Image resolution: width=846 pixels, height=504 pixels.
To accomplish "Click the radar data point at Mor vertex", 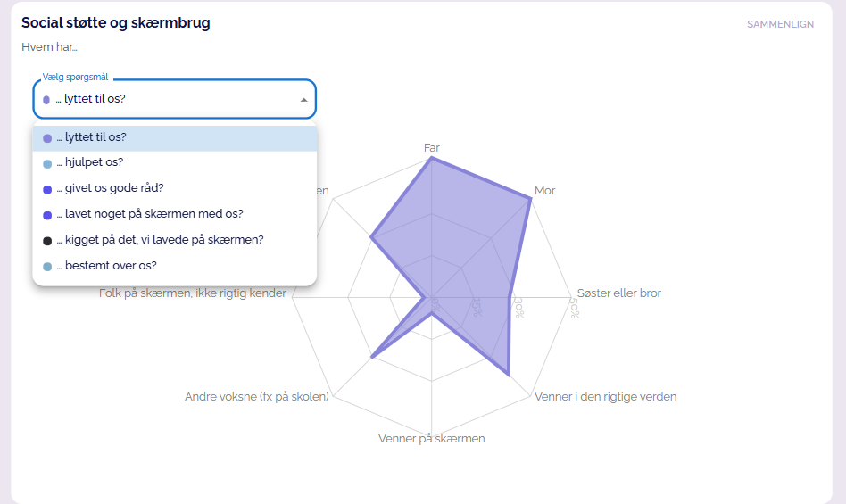I will click(x=530, y=199).
